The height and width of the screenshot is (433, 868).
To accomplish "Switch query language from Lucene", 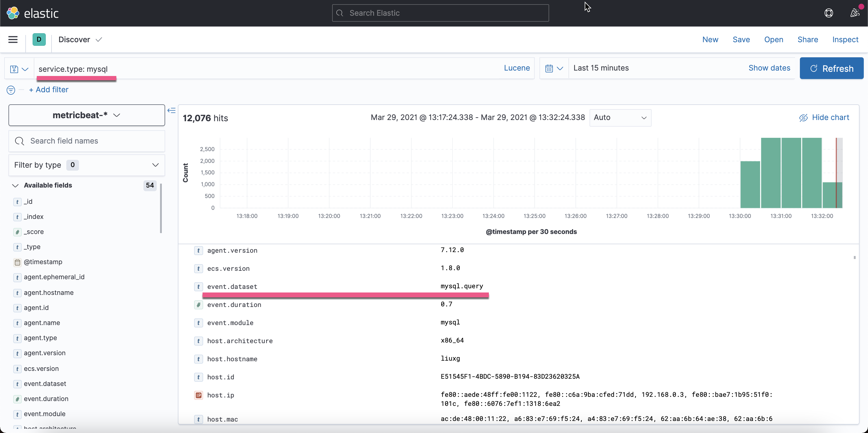I will 517,68.
